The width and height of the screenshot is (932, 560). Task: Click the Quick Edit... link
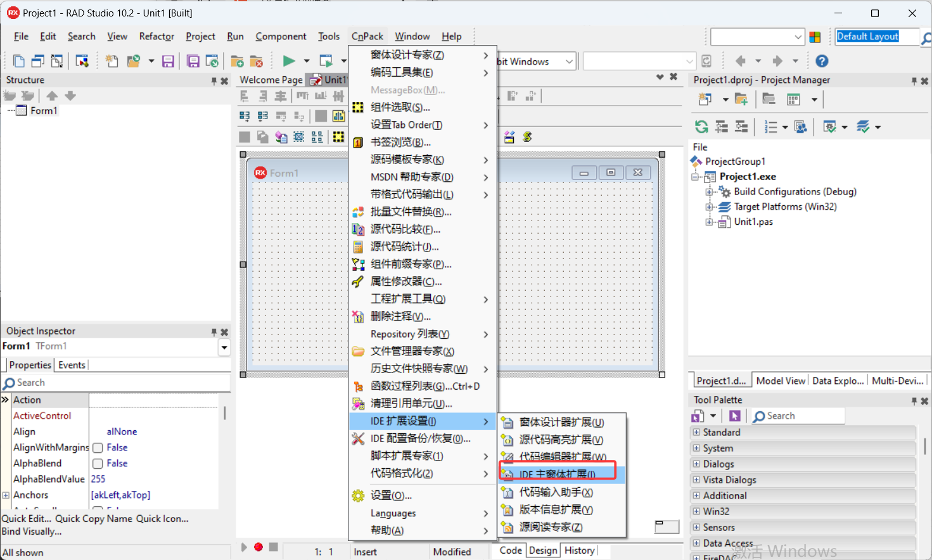coord(27,519)
